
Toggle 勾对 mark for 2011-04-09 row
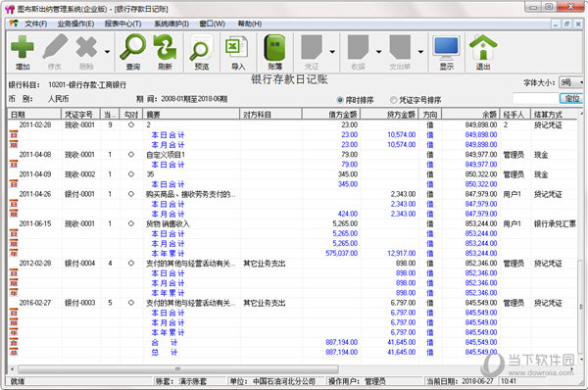(x=131, y=174)
